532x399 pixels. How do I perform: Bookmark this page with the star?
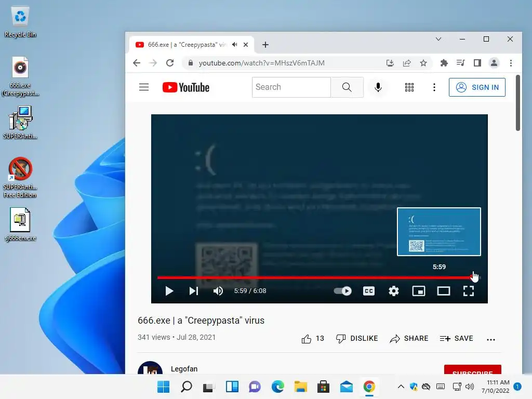click(423, 63)
